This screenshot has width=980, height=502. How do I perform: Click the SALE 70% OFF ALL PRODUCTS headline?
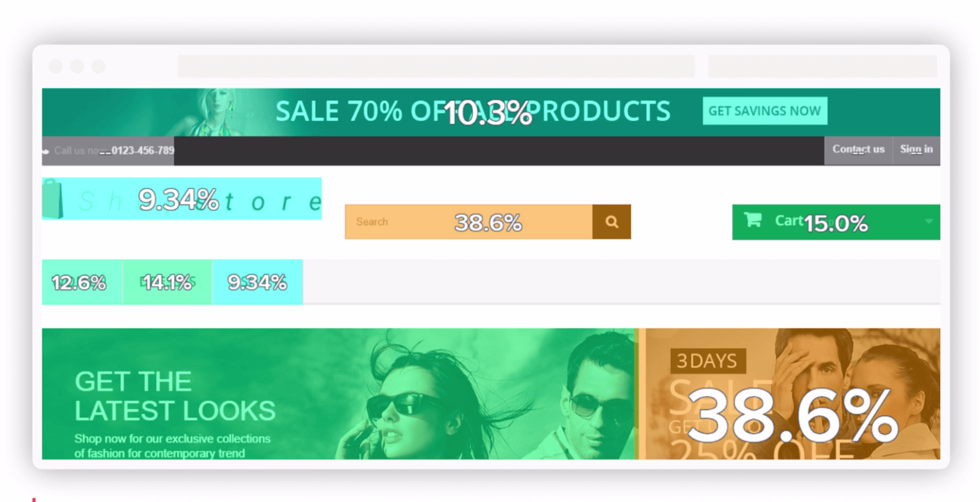(x=473, y=111)
